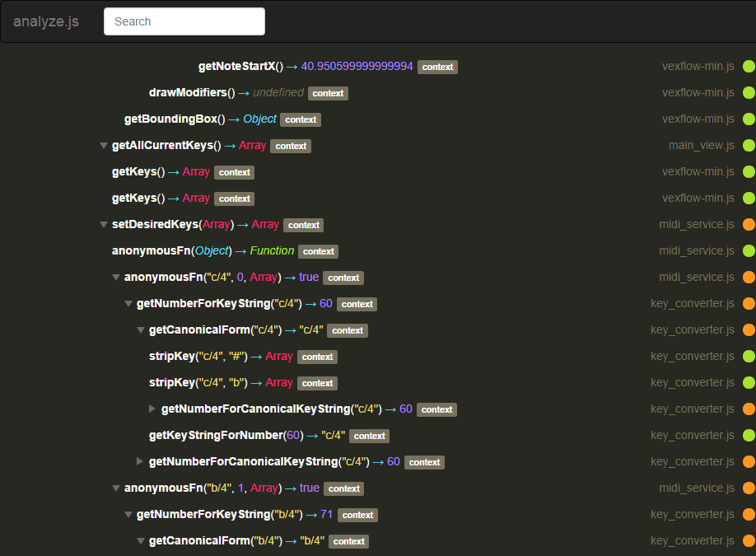Click the green dot on the getAllCurrentKeys row
Viewport: 756px width, 556px height.
pyautogui.click(x=749, y=146)
